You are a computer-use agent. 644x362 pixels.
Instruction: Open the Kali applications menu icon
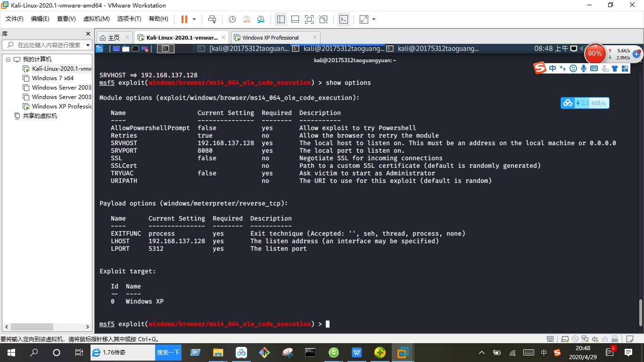coord(100,49)
